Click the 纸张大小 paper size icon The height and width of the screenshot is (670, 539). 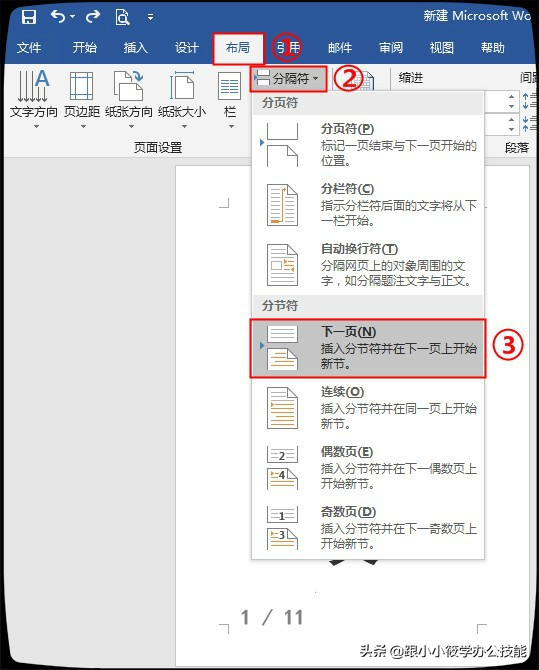182,85
